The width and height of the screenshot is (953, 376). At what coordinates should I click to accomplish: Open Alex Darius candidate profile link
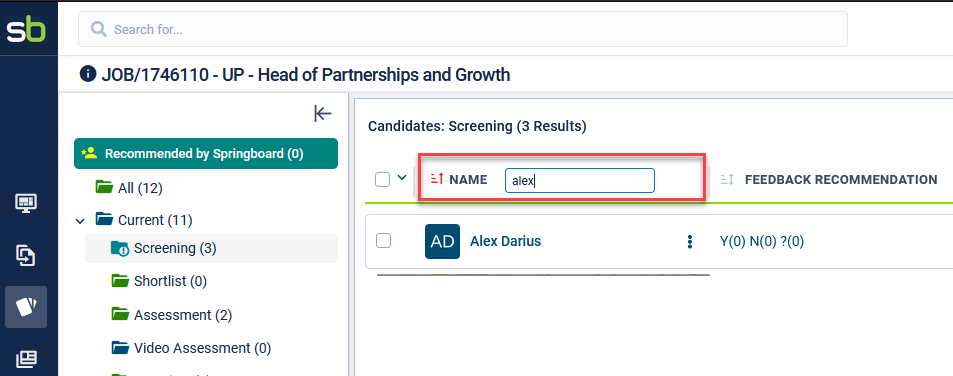point(506,241)
